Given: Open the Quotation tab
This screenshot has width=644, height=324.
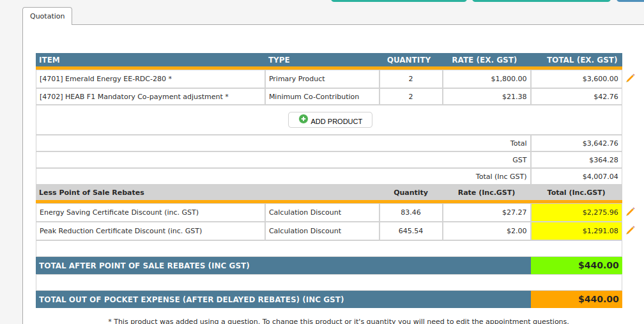Looking at the screenshot, I should 47,16.
